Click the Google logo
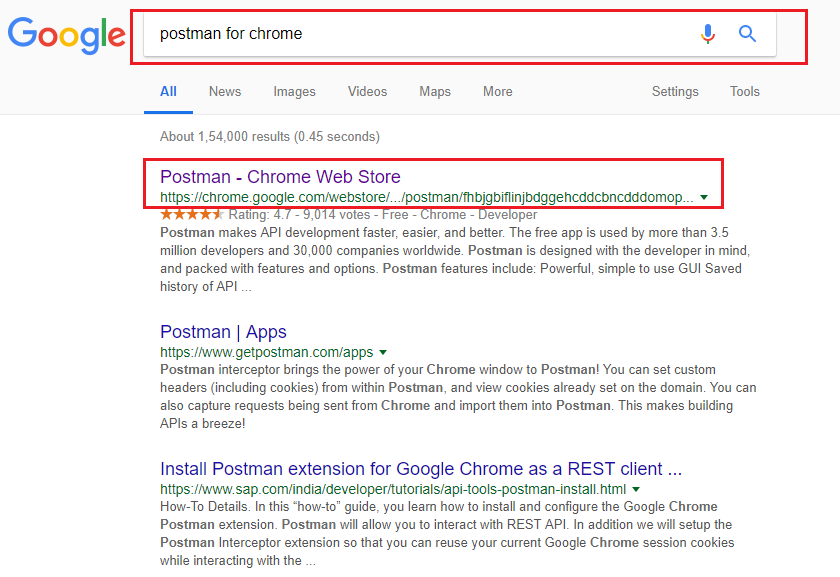Screen dimensions: 840x577 (67, 35)
